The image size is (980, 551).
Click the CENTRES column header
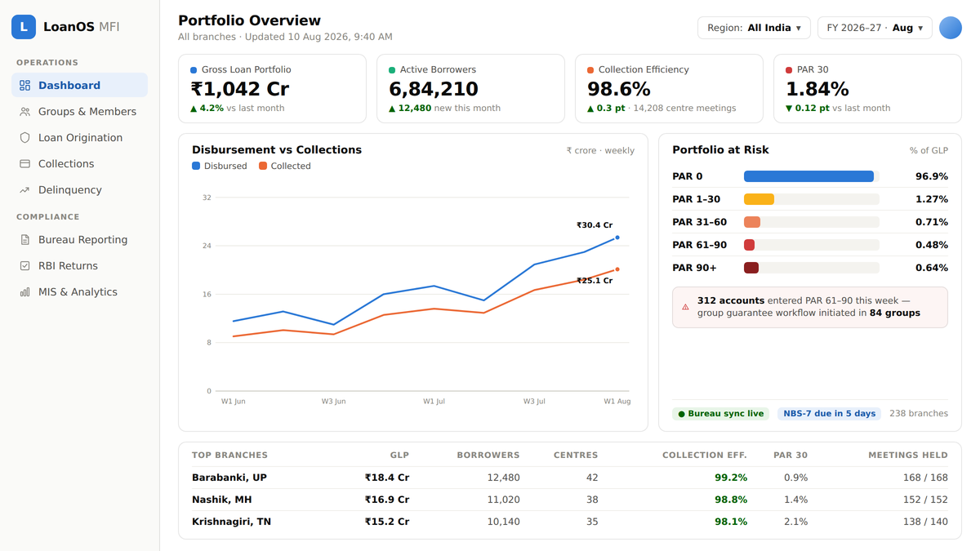pos(576,455)
